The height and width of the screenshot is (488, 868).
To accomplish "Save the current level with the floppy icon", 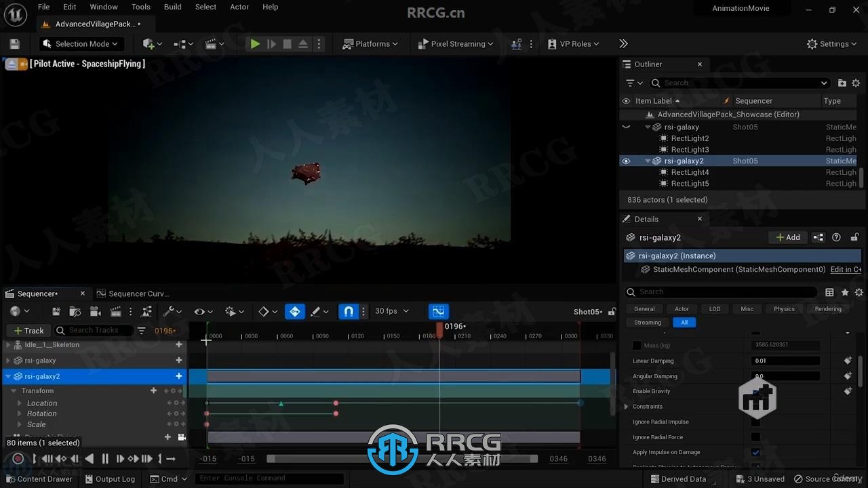I will point(14,44).
